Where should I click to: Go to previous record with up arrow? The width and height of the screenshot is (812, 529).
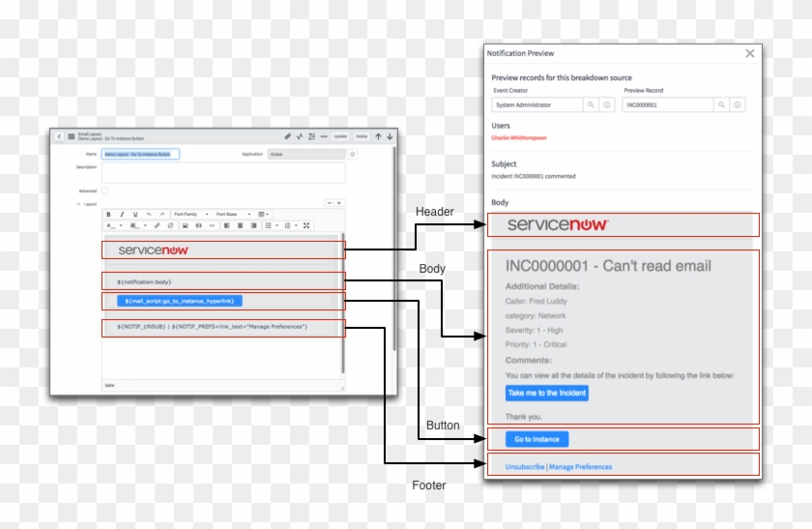click(379, 136)
